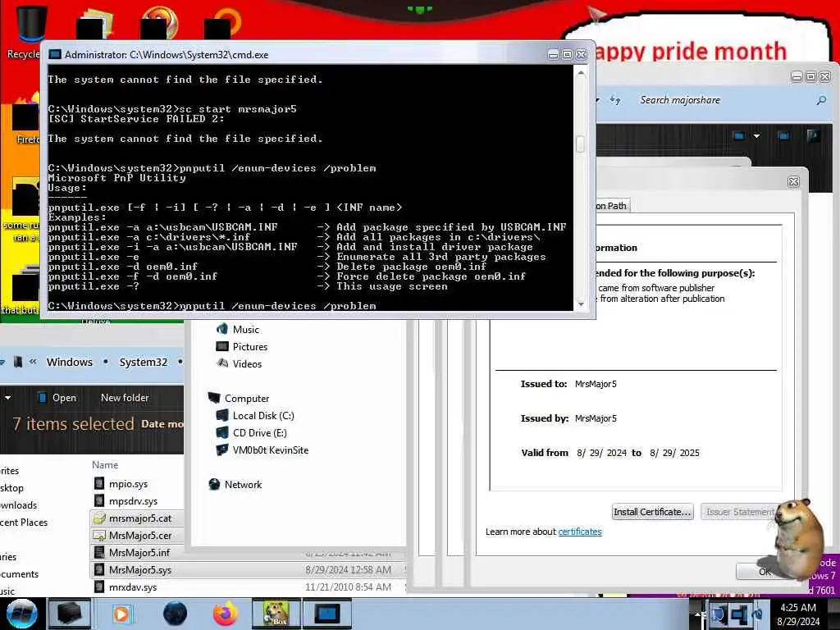Click the Issuer Statement button

tap(740, 512)
